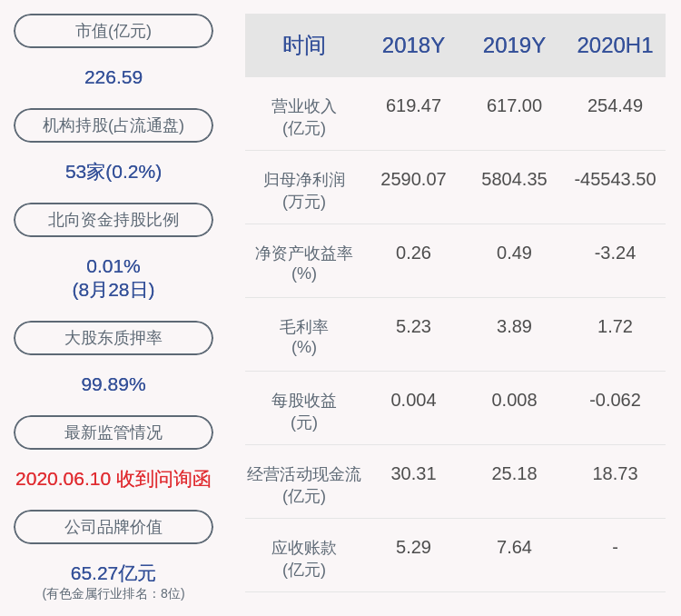Screen dimensions: 681x616
Task: Select the note 有色金属行业排名：8位
Action: click(113, 594)
